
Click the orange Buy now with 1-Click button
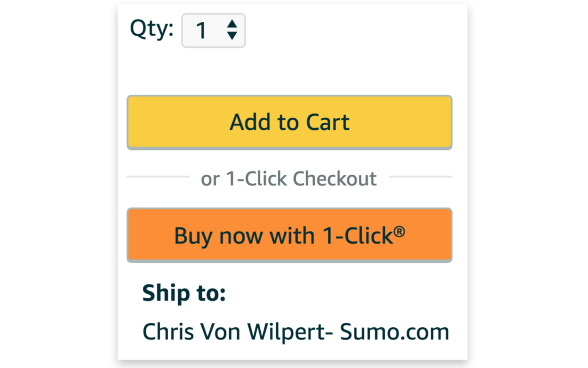click(x=289, y=235)
